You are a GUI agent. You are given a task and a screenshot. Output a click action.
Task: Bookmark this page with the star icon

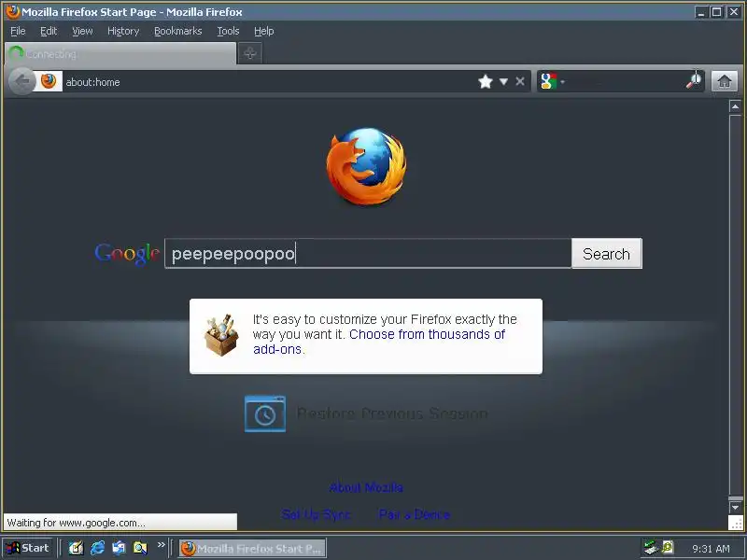[485, 82]
